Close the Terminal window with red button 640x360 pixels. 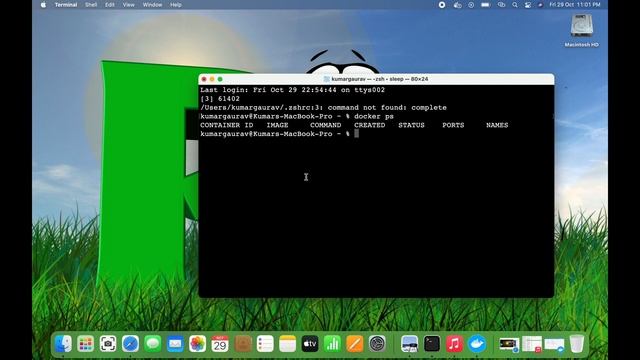coord(204,79)
